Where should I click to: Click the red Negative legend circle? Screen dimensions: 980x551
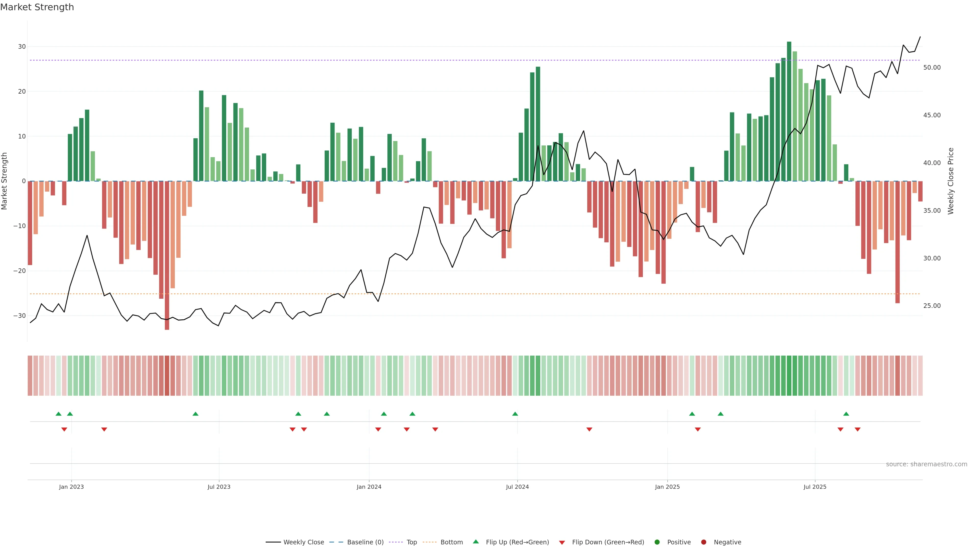tap(704, 542)
